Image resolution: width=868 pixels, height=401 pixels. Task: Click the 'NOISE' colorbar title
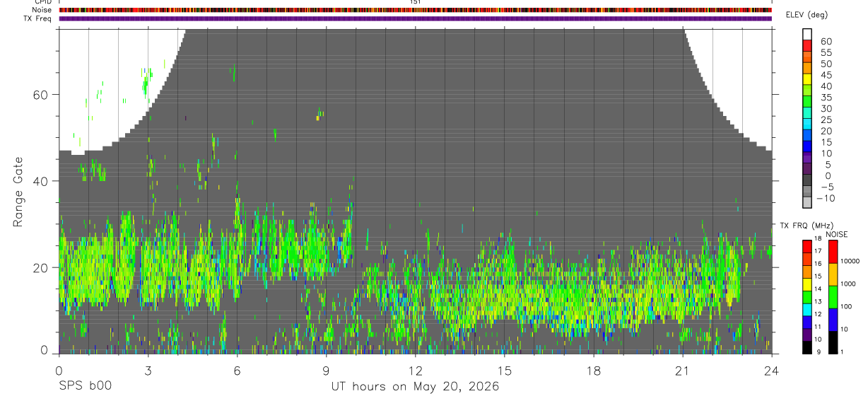point(837,234)
